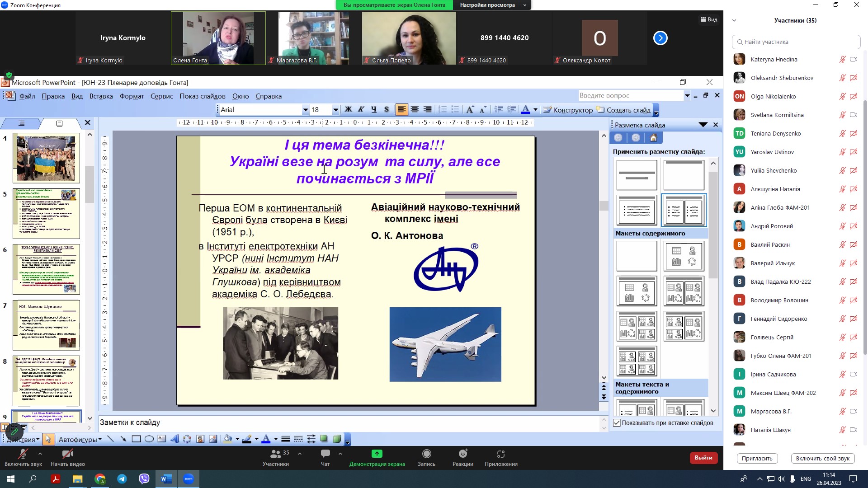Click the red Выйти button
The width and height of the screenshot is (868, 488).
[703, 458]
